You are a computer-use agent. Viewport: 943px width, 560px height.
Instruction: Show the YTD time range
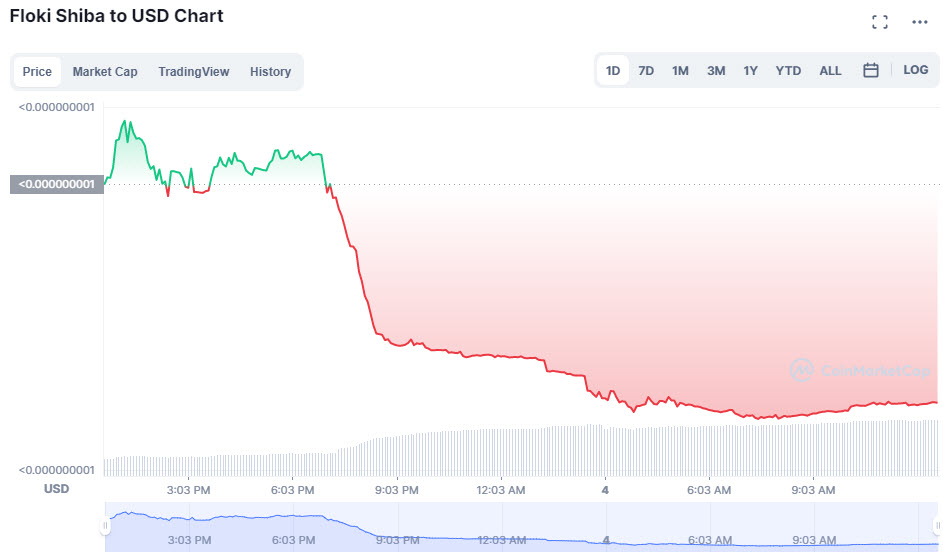788,70
